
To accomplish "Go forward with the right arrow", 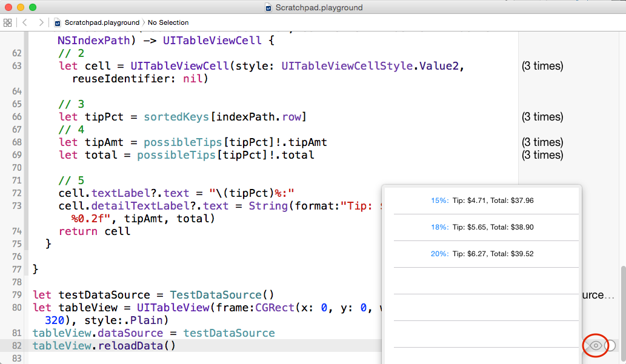I will [41, 22].
